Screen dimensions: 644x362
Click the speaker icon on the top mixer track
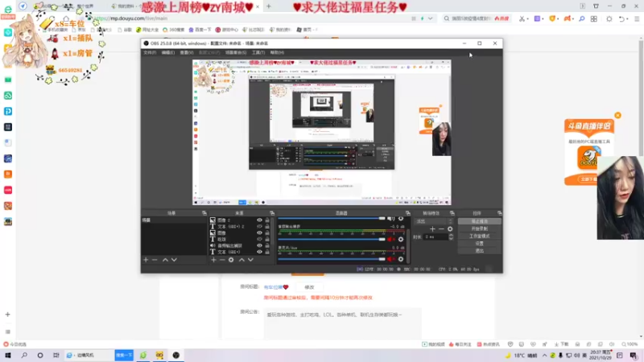390,219
